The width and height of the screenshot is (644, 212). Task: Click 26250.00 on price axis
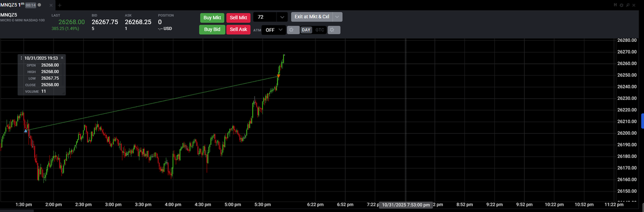tap(627, 75)
